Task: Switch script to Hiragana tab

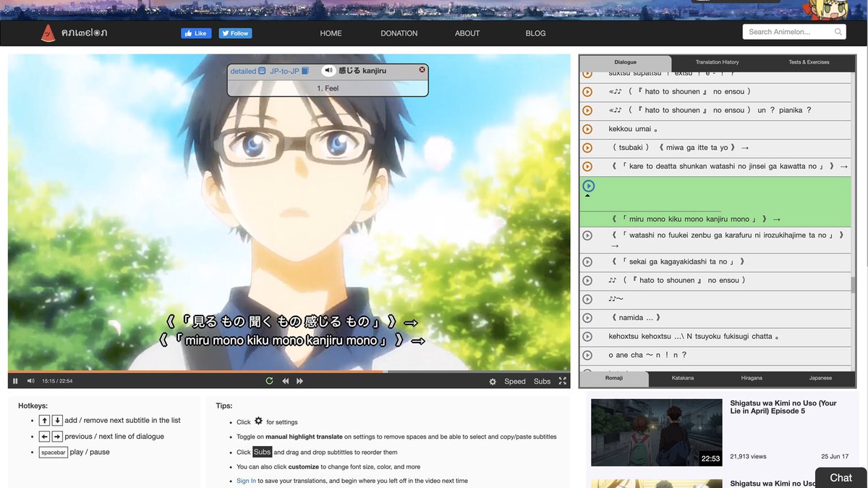Action: 752,378
